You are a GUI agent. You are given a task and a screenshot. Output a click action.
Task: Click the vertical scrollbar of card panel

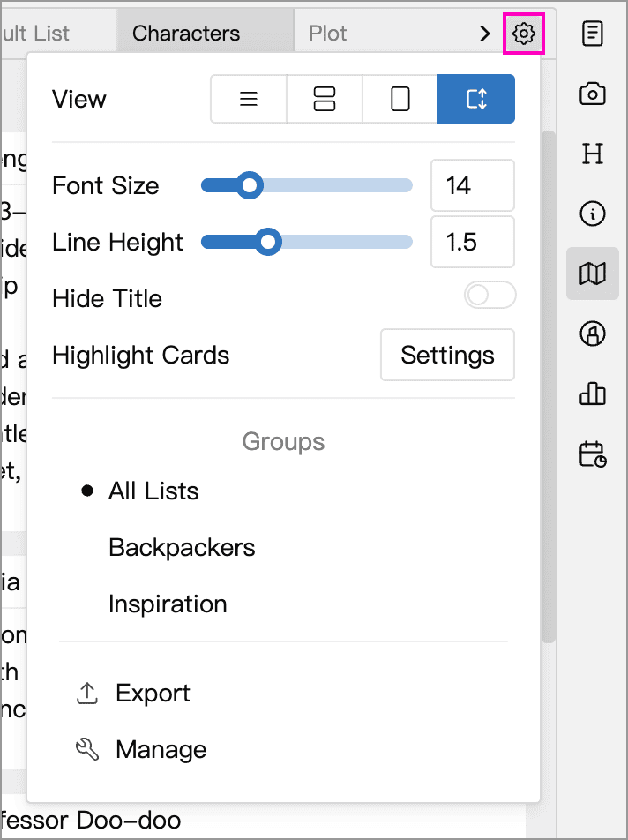pyautogui.click(x=549, y=386)
